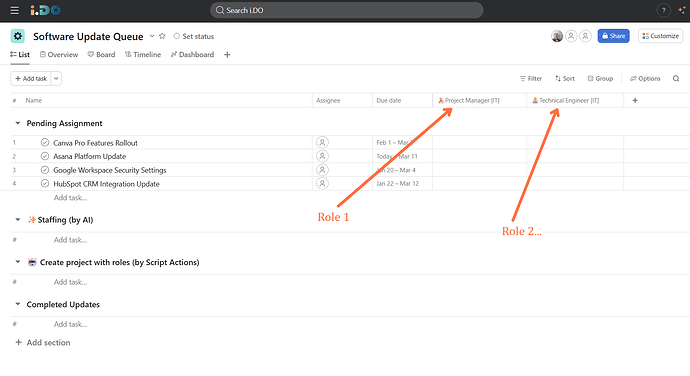Click the member photo avatar

557,36
